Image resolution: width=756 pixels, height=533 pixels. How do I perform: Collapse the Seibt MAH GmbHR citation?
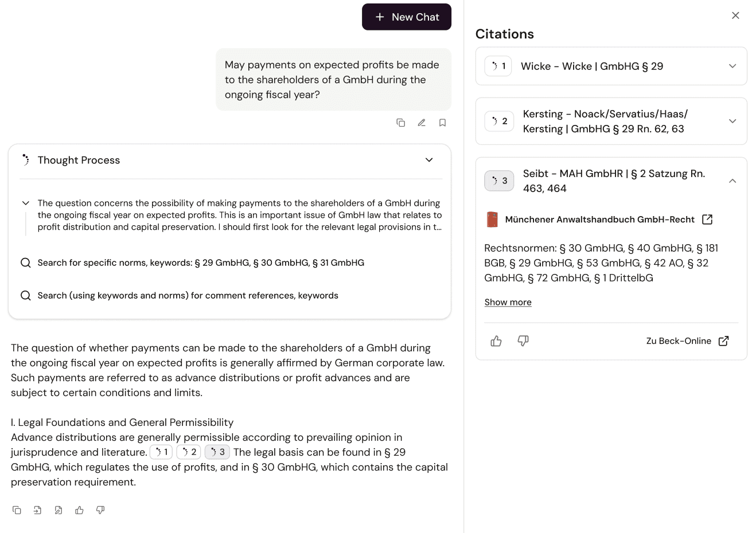click(x=732, y=181)
